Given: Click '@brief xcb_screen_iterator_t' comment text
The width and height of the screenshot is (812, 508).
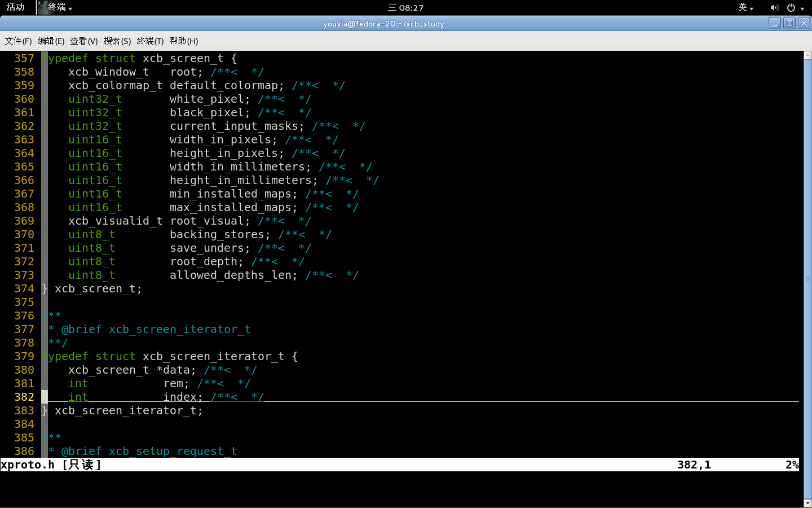Looking at the screenshot, I should (x=156, y=329).
